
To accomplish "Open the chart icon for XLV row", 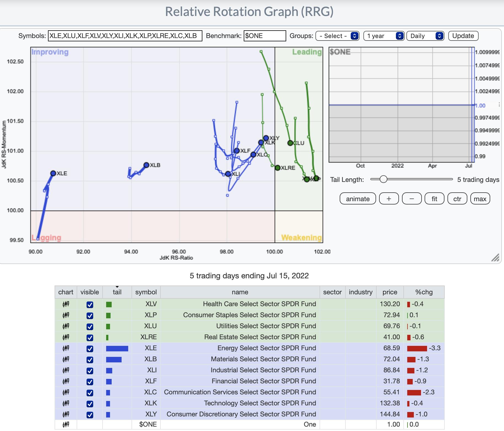I will (x=66, y=304).
